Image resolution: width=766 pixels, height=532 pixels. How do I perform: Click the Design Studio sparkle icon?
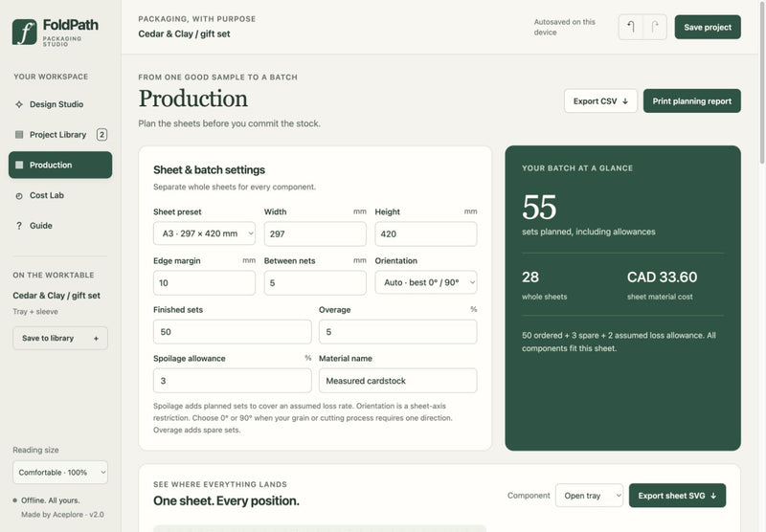coord(19,104)
